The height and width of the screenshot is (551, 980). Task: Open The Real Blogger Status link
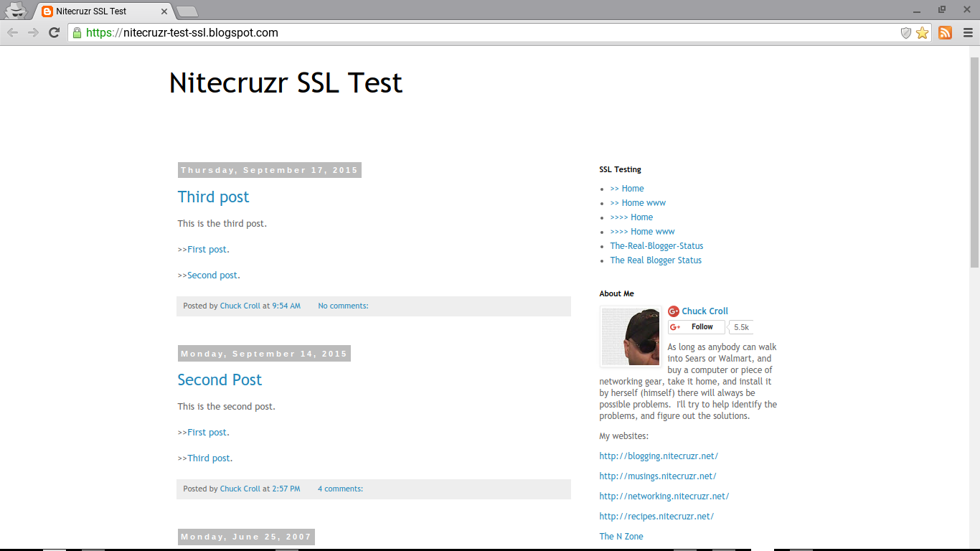pyautogui.click(x=656, y=260)
